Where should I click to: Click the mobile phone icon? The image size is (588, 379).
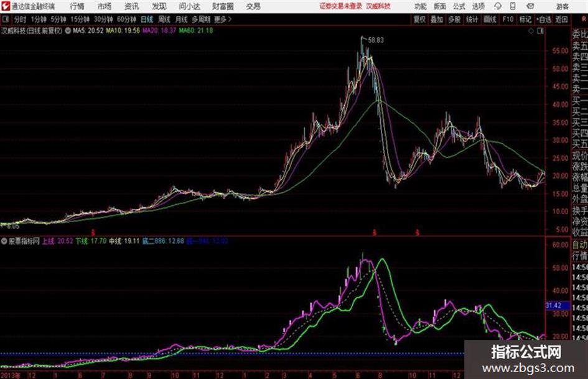(x=513, y=6)
